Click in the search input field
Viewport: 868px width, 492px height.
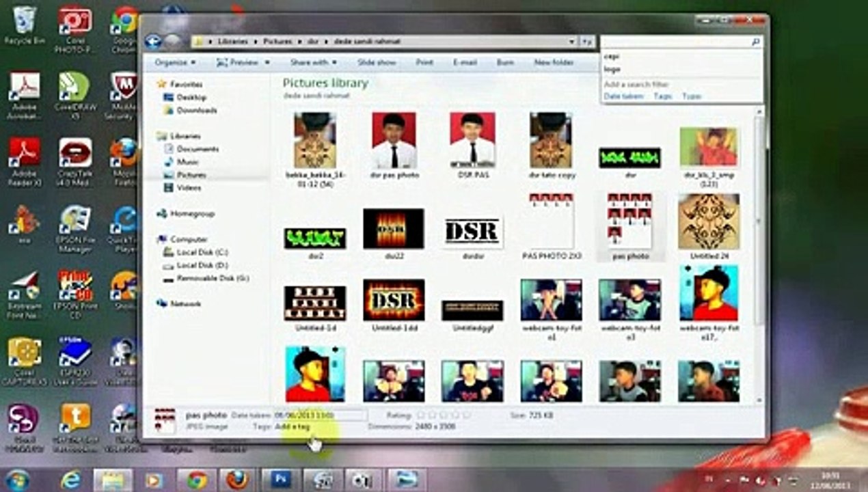pos(675,42)
